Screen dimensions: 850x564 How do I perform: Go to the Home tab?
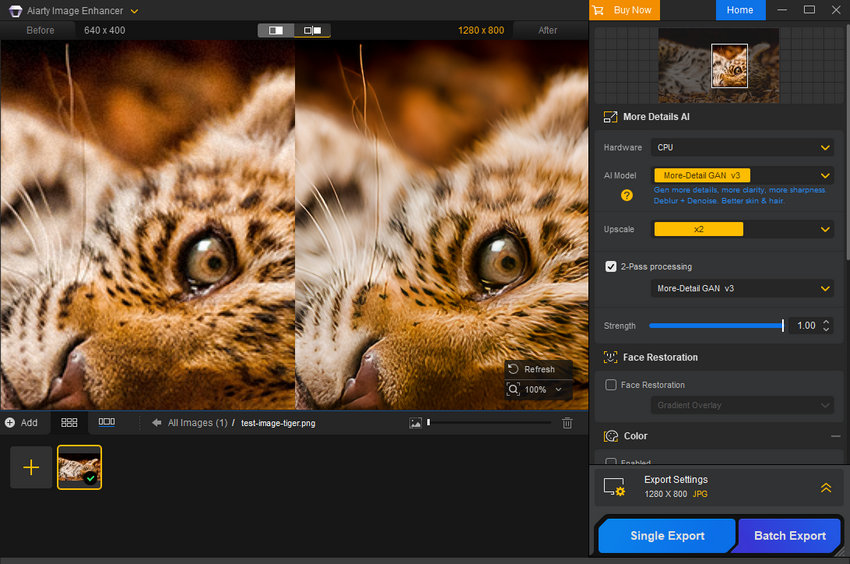click(x=740, y=10)
